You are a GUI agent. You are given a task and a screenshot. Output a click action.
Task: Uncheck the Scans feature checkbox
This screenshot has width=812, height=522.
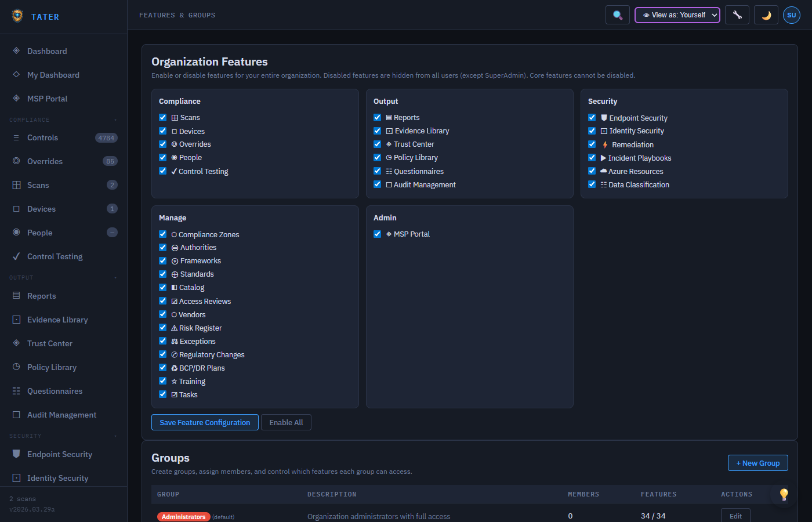click(163, 117)
